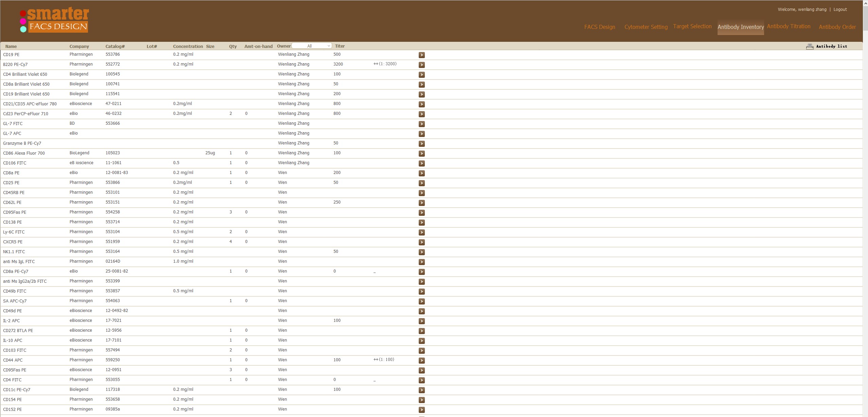The width and height of the screenshot is (868, 417).
Task: Click the Logout link
Action: [x=840, y=10]
